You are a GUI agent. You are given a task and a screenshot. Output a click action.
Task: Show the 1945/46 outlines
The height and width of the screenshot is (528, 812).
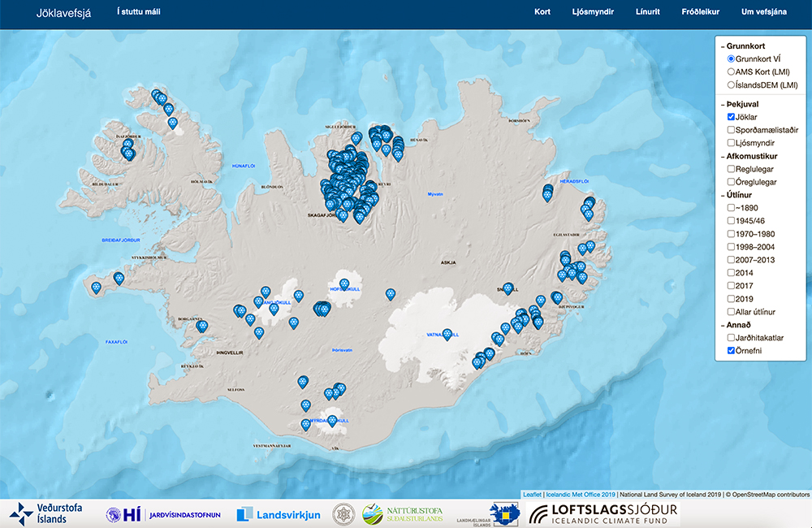point(731,221)
